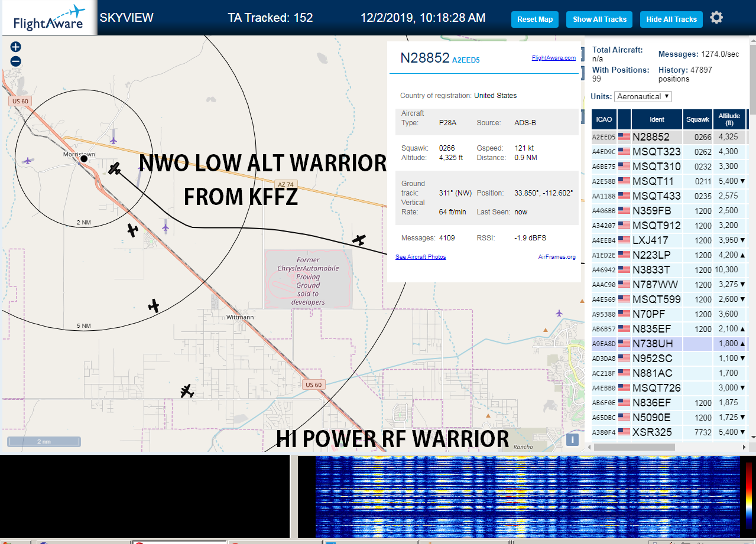Click Reset Map button
The height and width of the screenshot is (544, 756).
(x=535, y=19)
